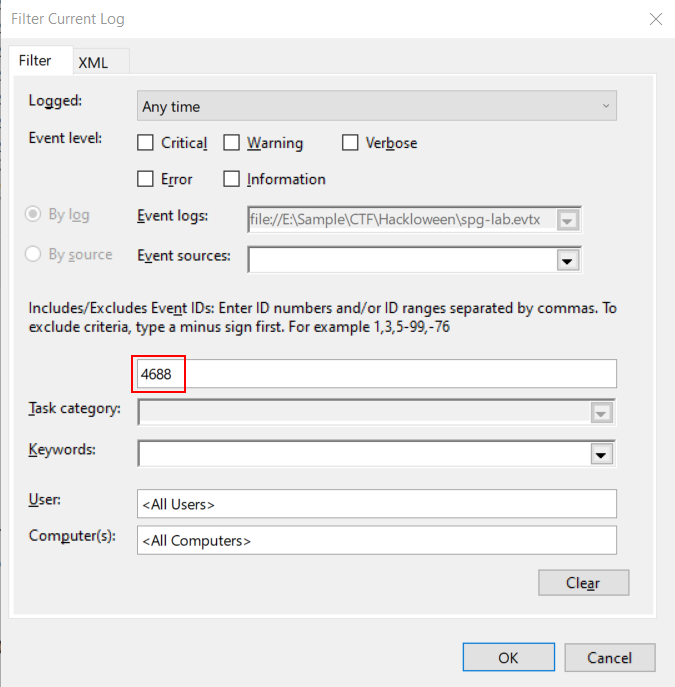
Task: Select the By source radio button
Action: (x=33, y=254)
